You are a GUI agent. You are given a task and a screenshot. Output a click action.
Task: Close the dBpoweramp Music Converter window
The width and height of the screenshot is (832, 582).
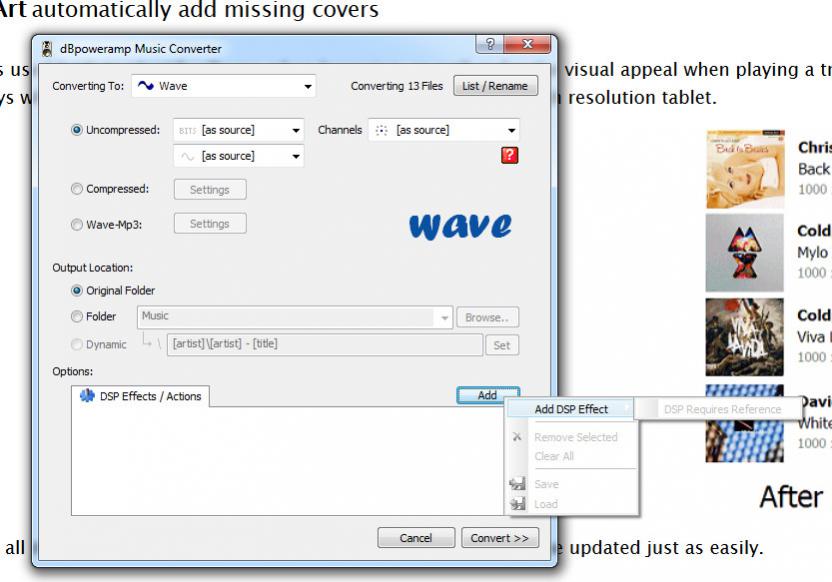click(527, 44)
